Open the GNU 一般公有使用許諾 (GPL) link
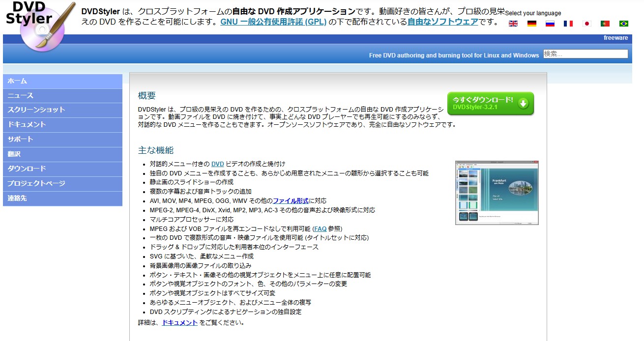This screenshot has width=644, height=341. 273,22
